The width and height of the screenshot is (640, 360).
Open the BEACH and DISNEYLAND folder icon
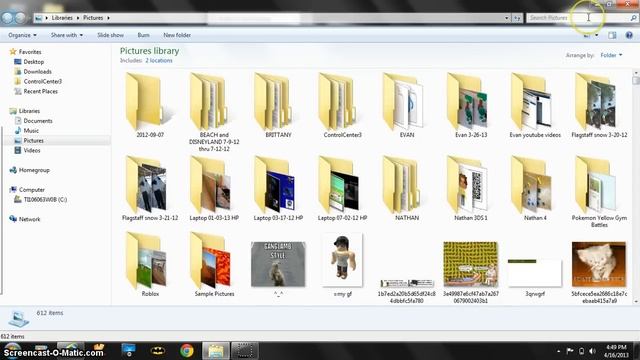pyautogui.click(x=214, y=102)
